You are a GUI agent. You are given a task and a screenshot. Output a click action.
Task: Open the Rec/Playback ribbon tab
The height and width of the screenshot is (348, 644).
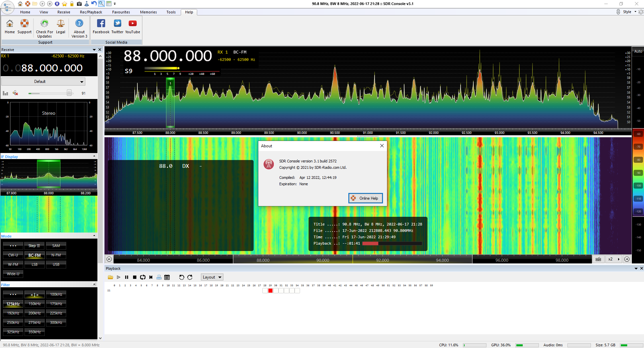[91, 12]
